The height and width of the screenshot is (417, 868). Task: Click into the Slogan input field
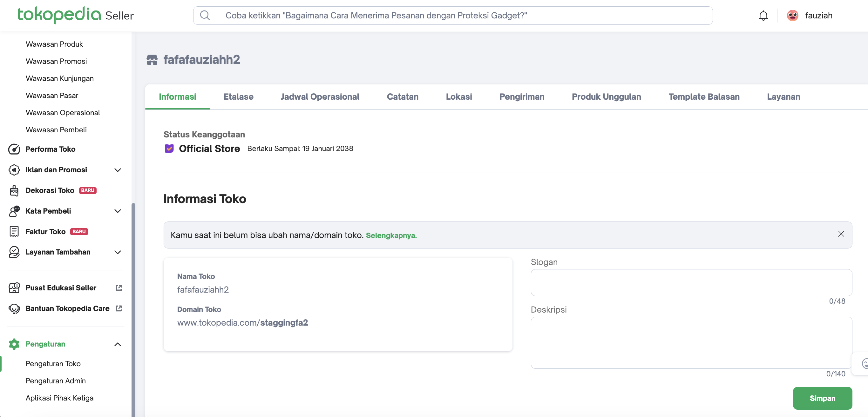click(691, 282)
